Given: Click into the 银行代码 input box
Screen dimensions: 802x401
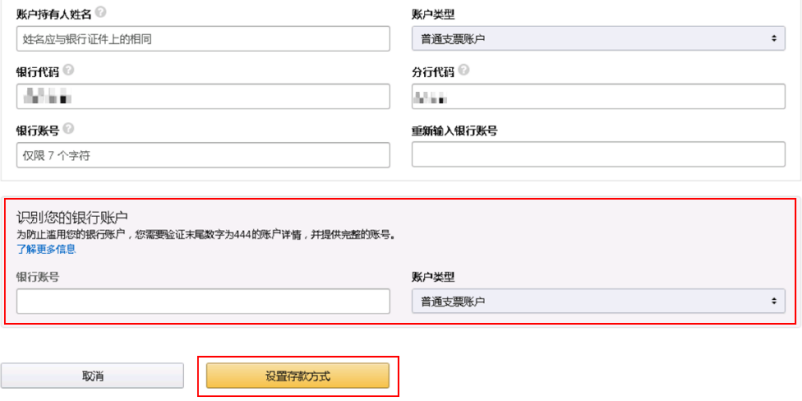Looking at the screenshot, I should point(203,97).
